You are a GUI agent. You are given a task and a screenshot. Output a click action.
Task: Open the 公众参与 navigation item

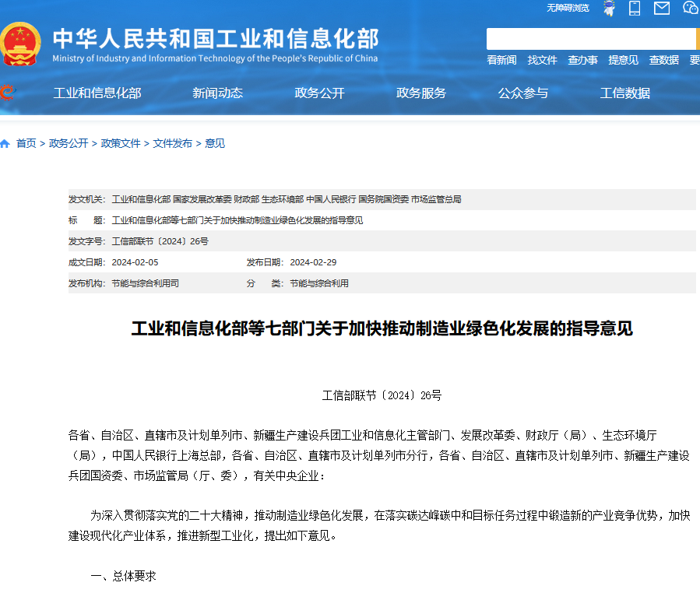(x=523, y=93)
